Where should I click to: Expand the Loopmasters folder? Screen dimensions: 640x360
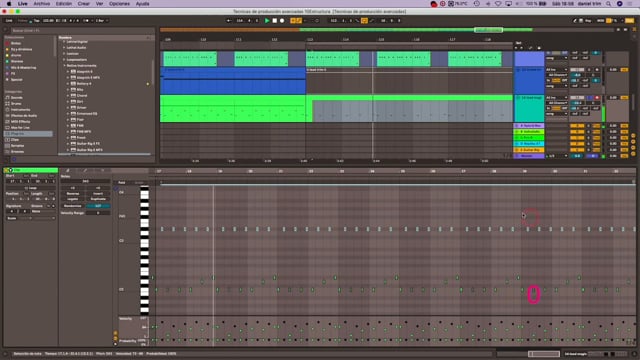[x=64, y=60]
